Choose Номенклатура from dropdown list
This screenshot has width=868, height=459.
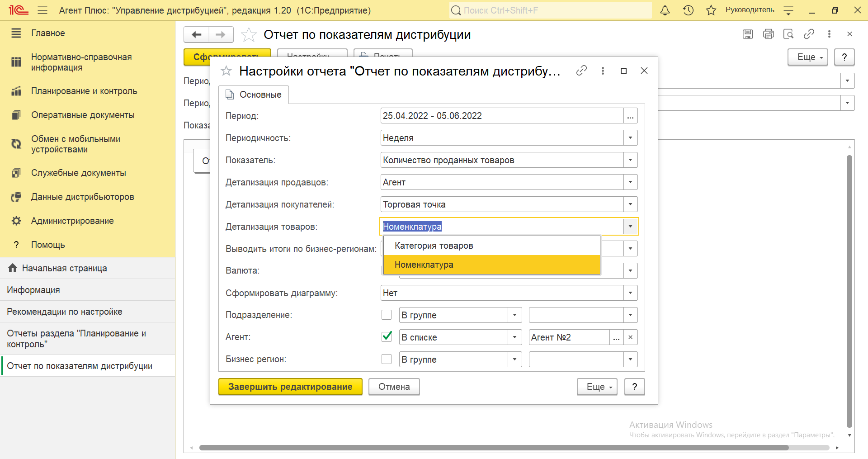point(491,265)
